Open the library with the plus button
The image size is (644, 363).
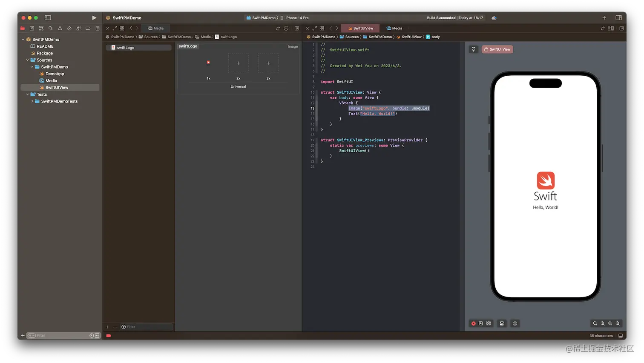(604, 18)
